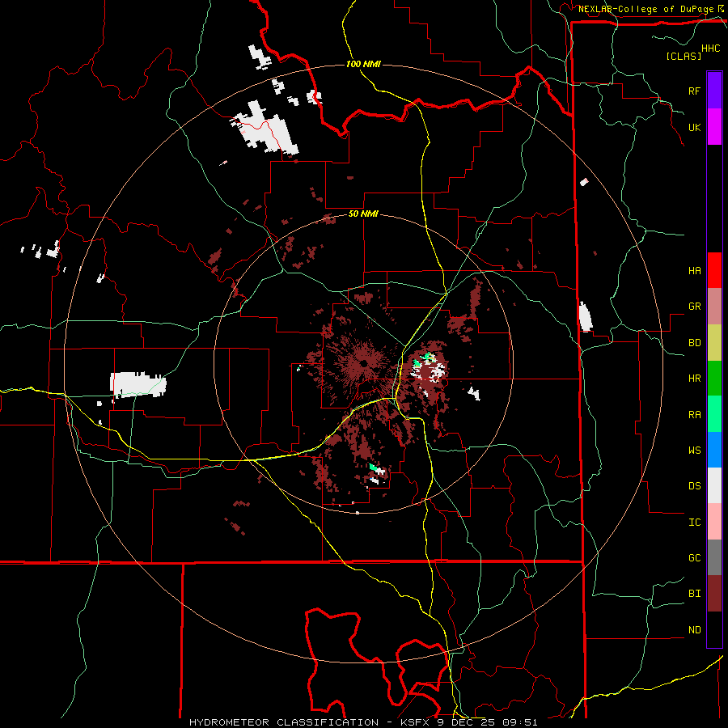Click the DS legend label
The width and height of the screenshot is (728, 728).
694,486
